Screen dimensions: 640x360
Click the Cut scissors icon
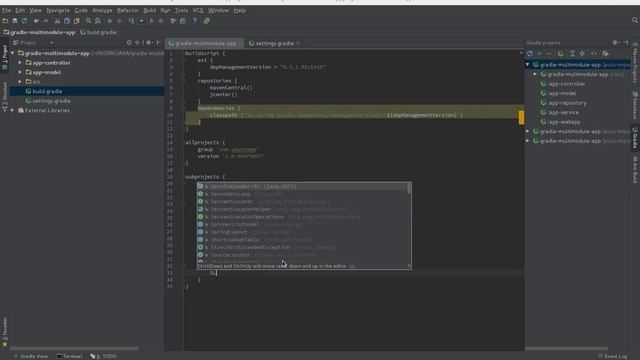[57, 21]
